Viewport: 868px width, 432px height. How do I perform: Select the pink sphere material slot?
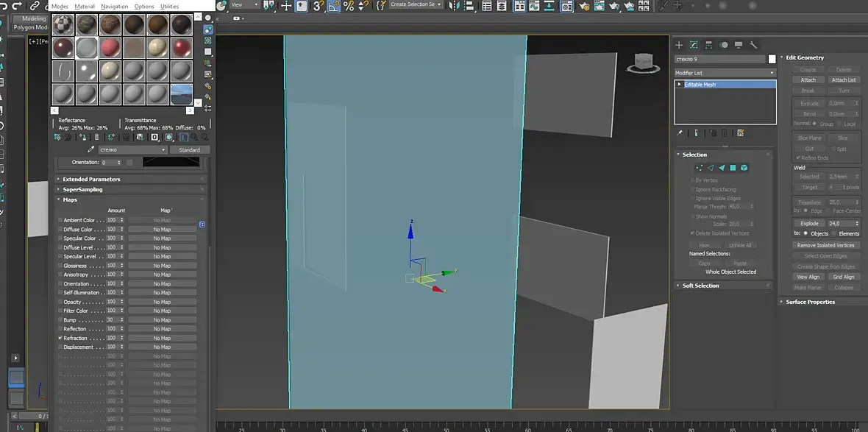[x=111, y=48]
